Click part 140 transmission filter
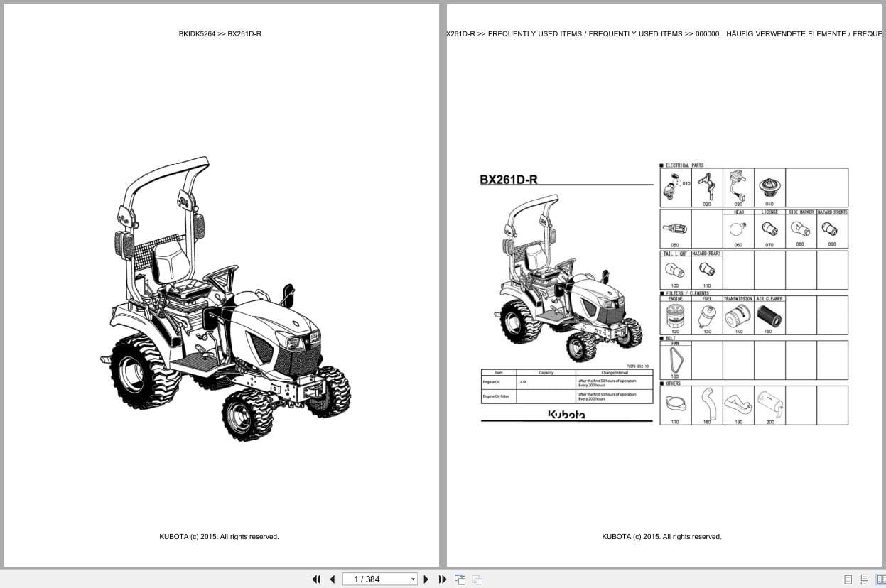 [x=738, y=316]
